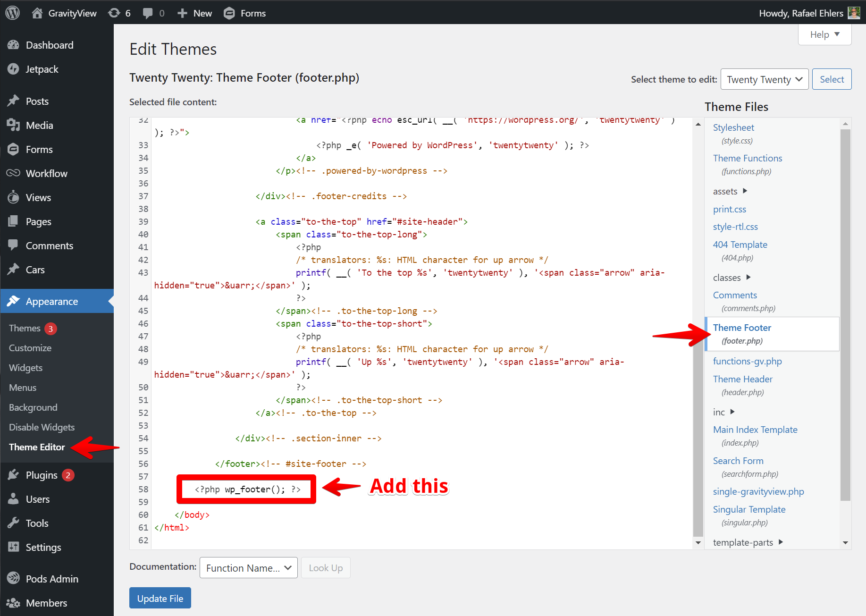Click the Update File button
The width and height of the screenshot is (866, 616).
(x=160, y=598)
